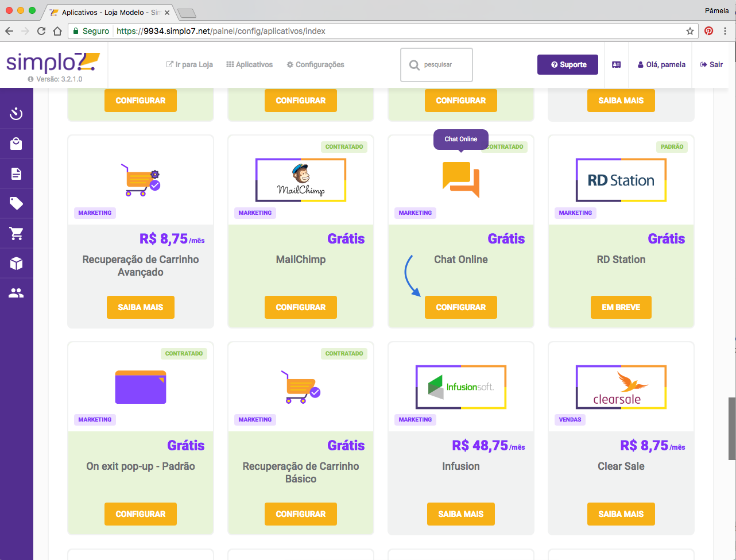Click the RD Station logo image
Image resolution: width=736 pixels, height=560 pixels.
tap(621, 180)
